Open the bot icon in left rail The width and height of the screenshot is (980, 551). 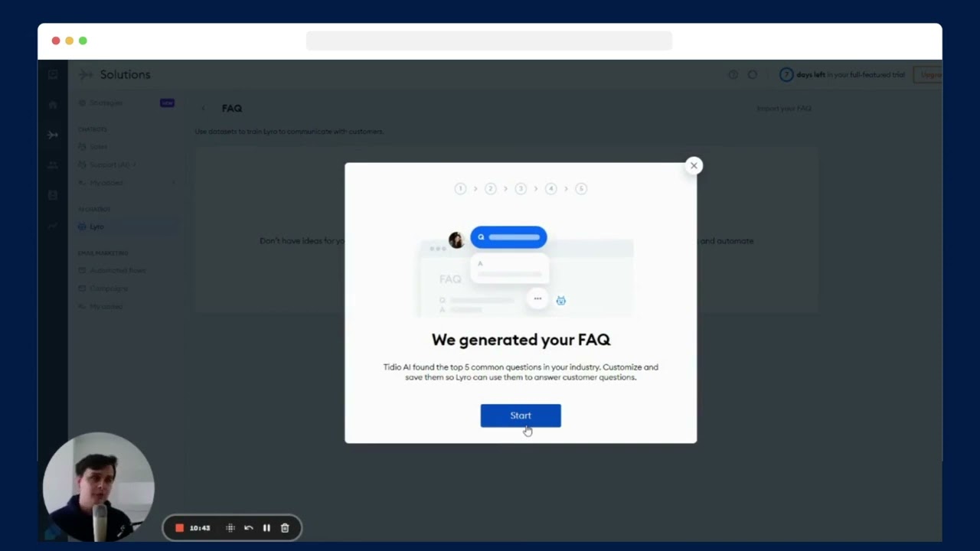[53, 195]
